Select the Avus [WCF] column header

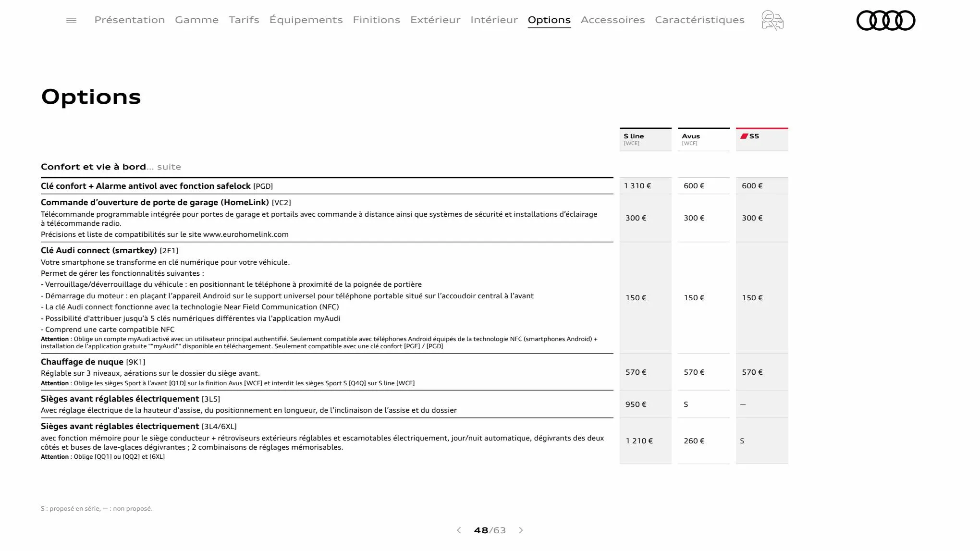704,139
